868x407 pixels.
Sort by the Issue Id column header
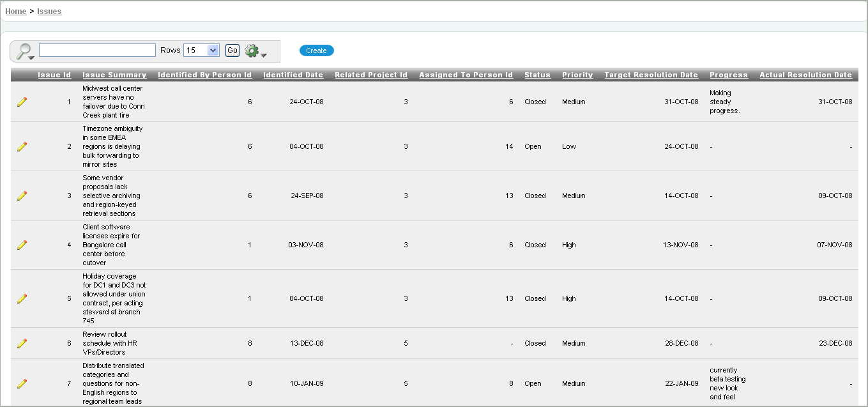(54, 75)
